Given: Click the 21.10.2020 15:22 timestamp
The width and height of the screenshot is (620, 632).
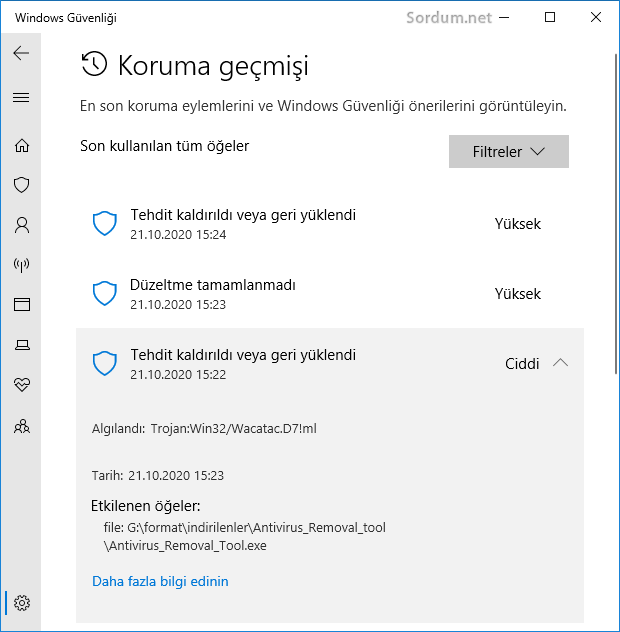Looking at the screenshot, I should tap(178, 374).
